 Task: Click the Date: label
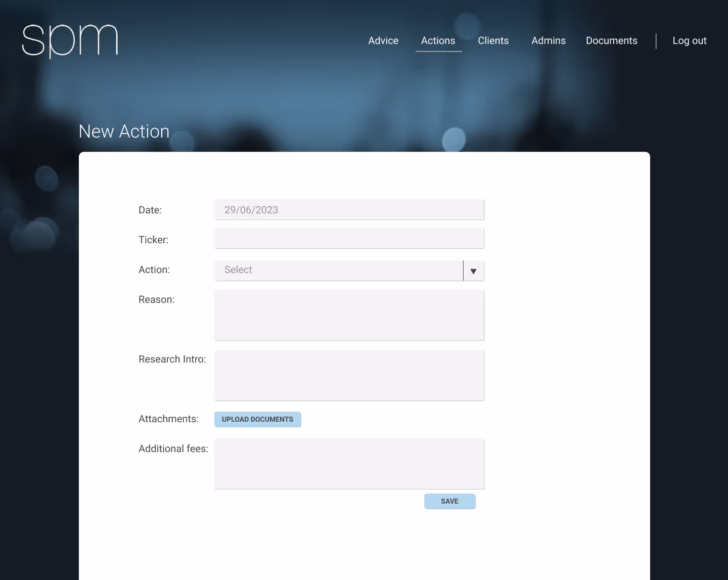coord(150,210)
